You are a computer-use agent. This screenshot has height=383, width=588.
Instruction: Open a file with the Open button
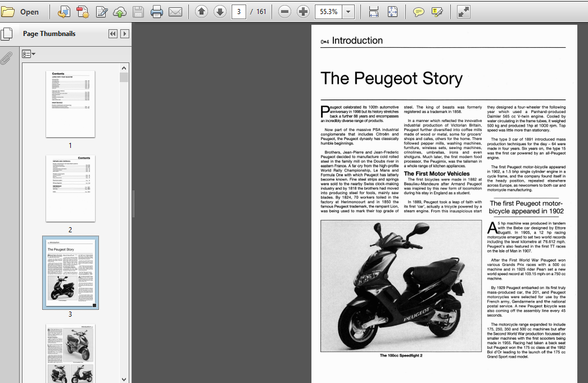coord(20,12)
